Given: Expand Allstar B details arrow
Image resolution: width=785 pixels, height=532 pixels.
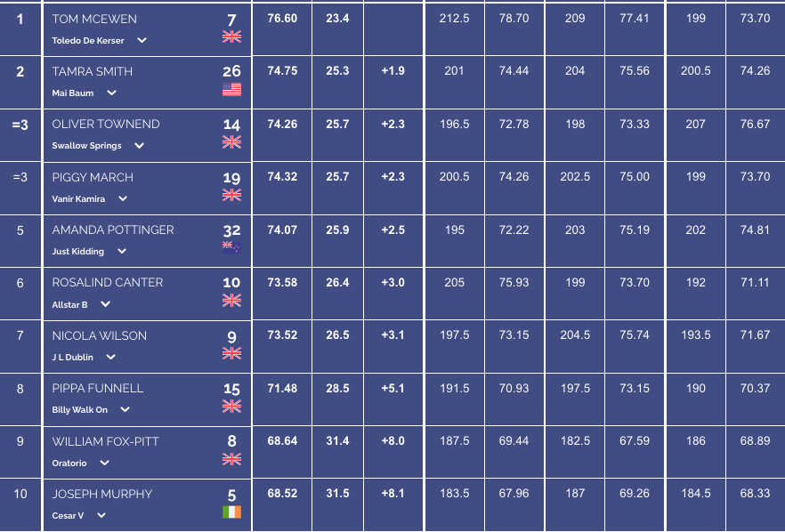Looking at the screenshot, I should [x=105, y=304].
